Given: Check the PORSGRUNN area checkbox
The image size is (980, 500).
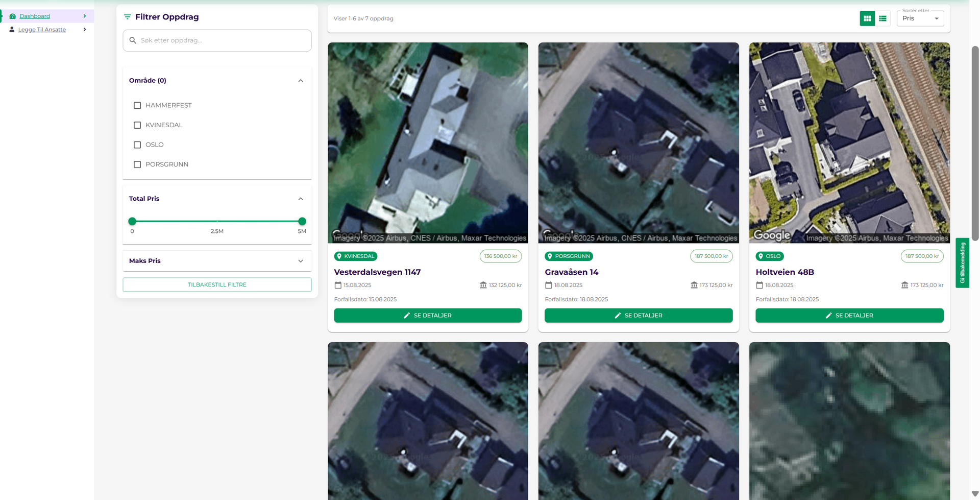Looking at the screenshot, I should click(x=137, y=164).
